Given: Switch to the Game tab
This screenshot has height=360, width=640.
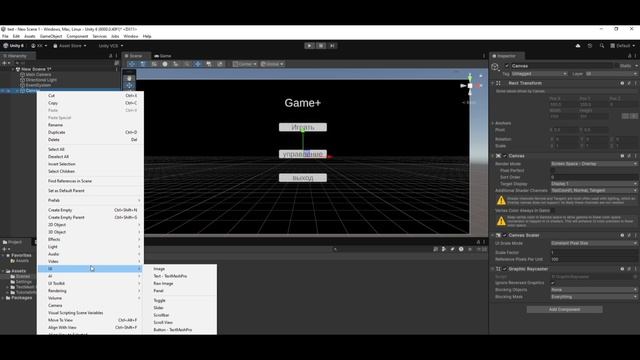Looking at the screenshot, I should point(163,56).
